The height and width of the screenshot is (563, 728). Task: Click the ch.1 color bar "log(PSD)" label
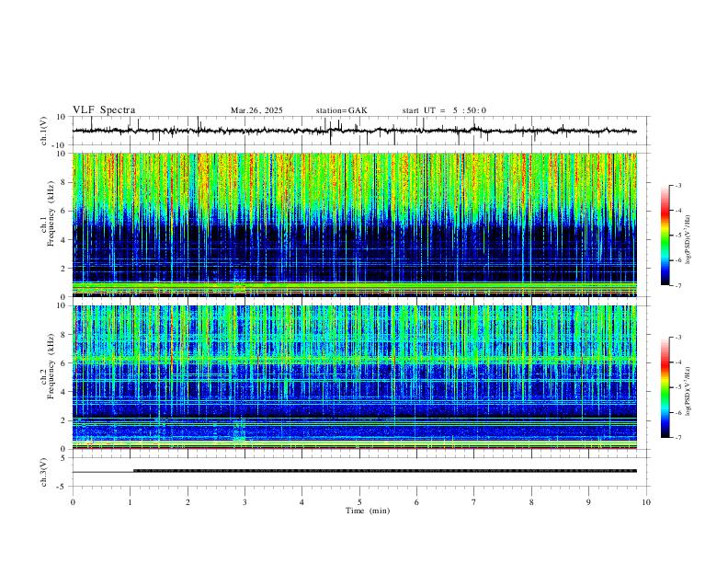[688, 240]
